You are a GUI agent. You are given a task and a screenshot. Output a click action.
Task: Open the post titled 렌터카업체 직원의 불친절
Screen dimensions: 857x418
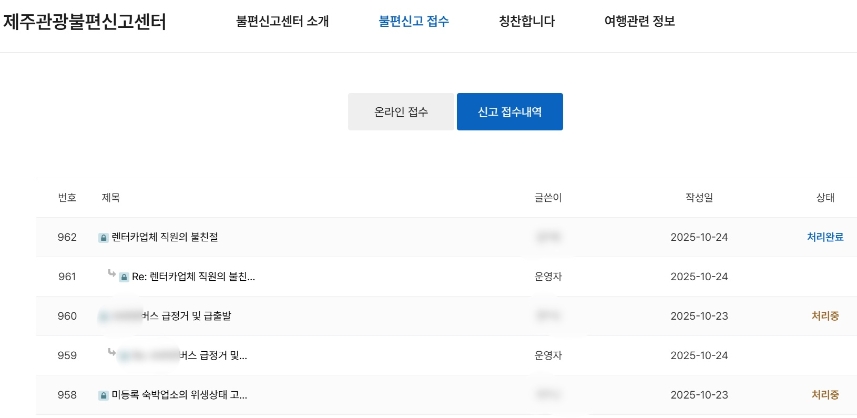pos(164,238)
